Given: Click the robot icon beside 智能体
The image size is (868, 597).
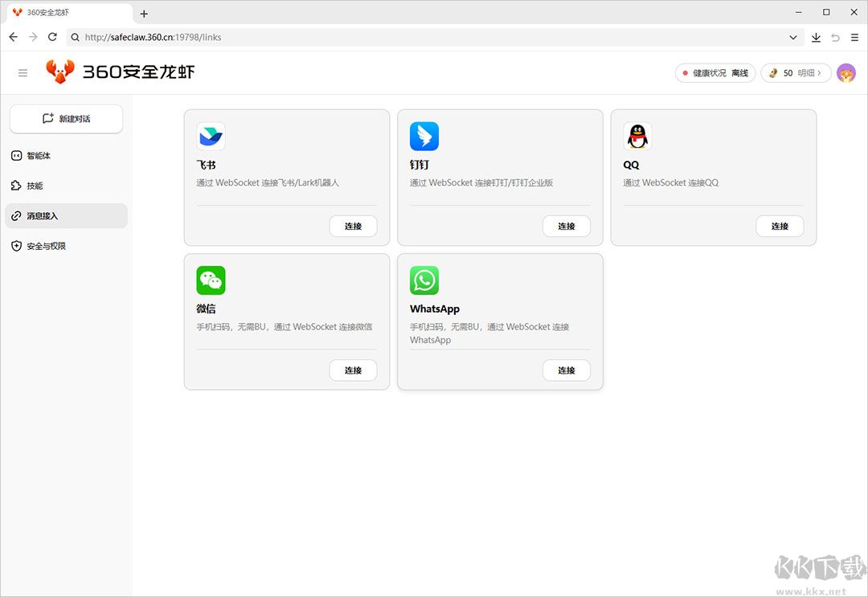Looking at the screenshot, I should coord(17,155).
